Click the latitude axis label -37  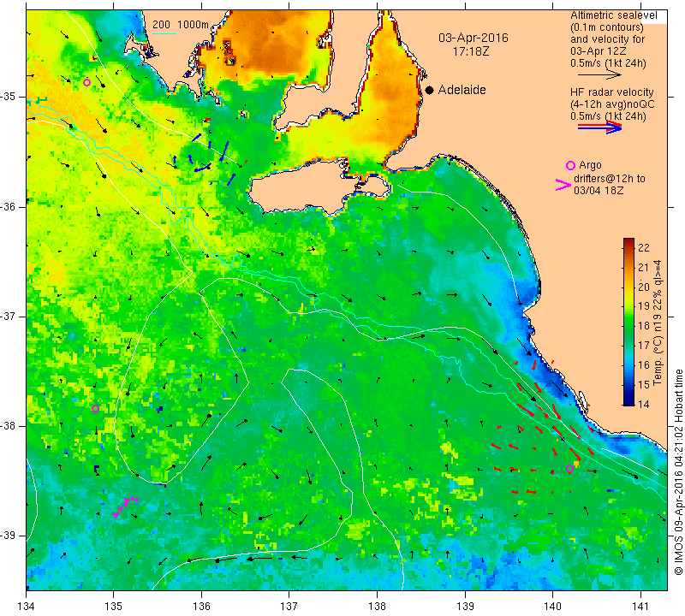point(9,316)
